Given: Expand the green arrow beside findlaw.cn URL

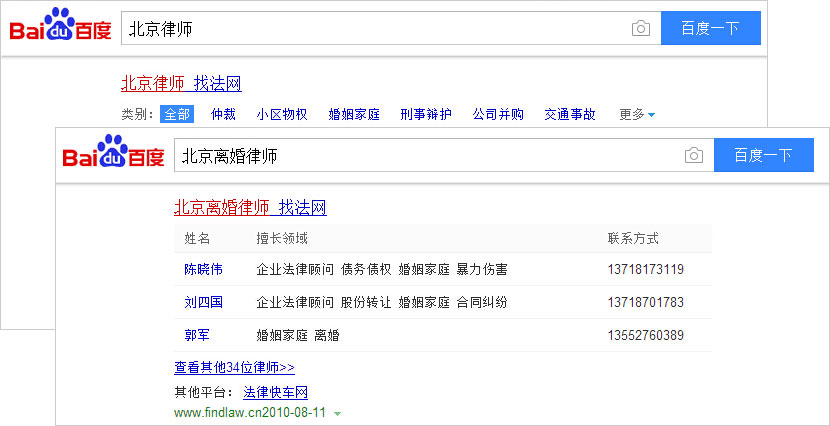Looking at the screenshot, I should pyautogui.click(x=338, y=413).
